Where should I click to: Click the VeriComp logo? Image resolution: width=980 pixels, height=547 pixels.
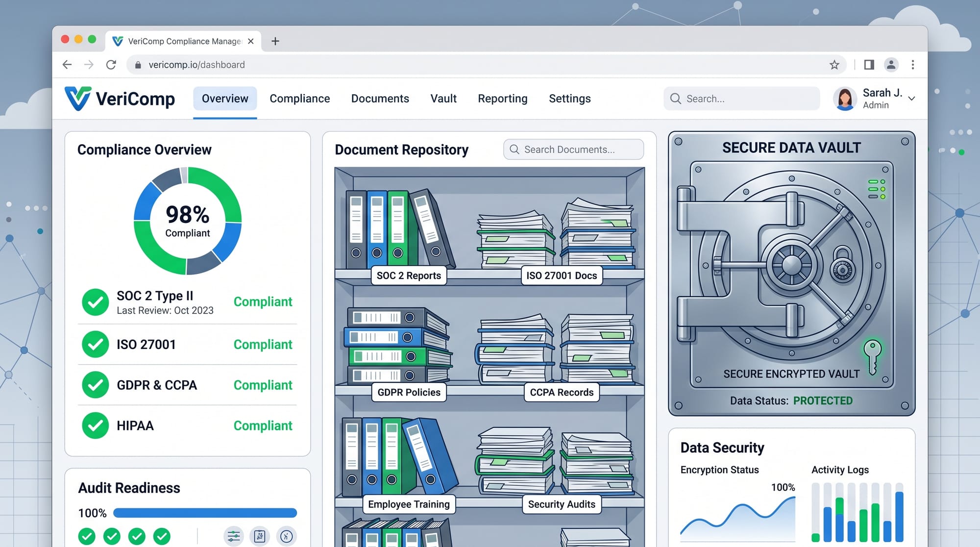point(119,98)
